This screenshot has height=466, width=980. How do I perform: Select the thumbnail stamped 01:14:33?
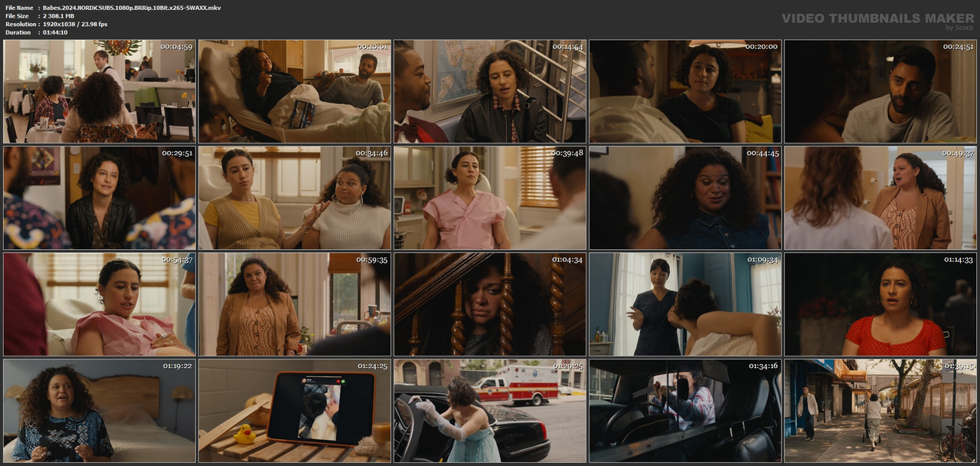click(880, 304)
